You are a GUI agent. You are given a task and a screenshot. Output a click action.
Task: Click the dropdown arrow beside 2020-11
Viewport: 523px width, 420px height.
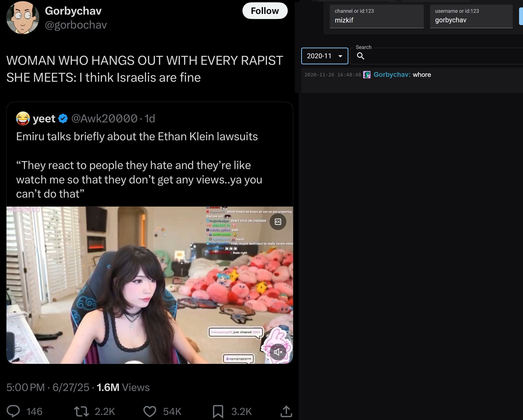(340, 56)
